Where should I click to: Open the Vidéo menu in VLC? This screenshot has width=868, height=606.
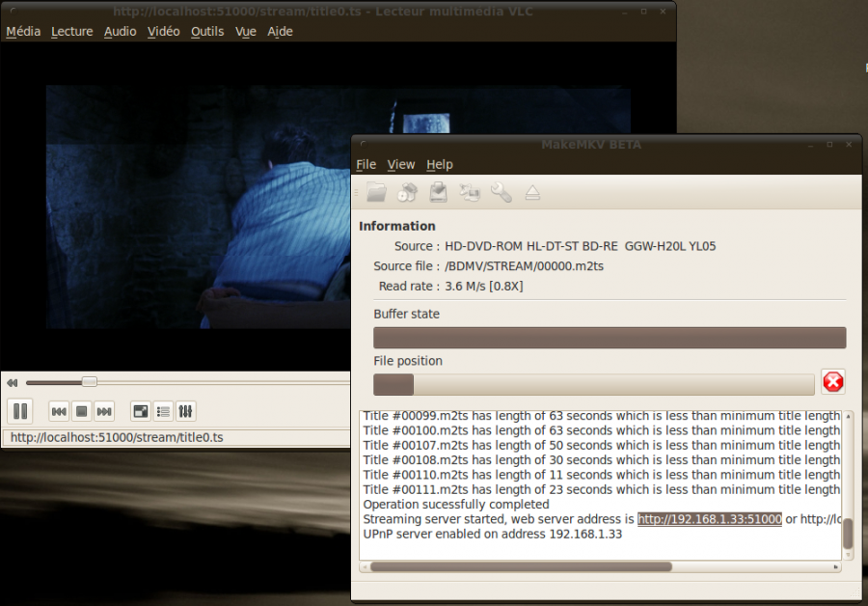[163, 32]
